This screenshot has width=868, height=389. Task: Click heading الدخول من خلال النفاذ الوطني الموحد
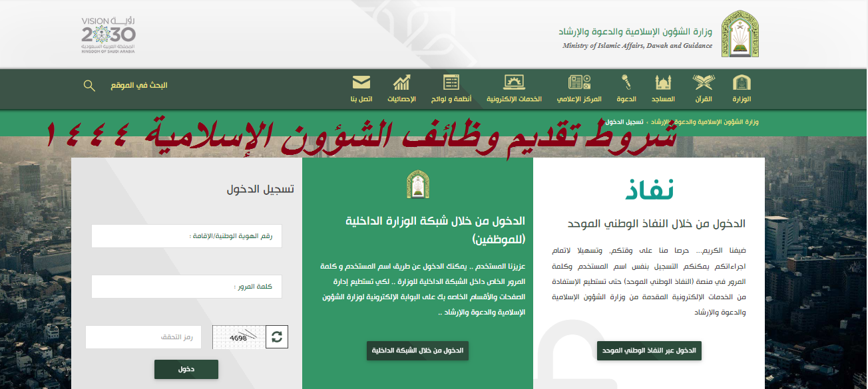[656, 223]
